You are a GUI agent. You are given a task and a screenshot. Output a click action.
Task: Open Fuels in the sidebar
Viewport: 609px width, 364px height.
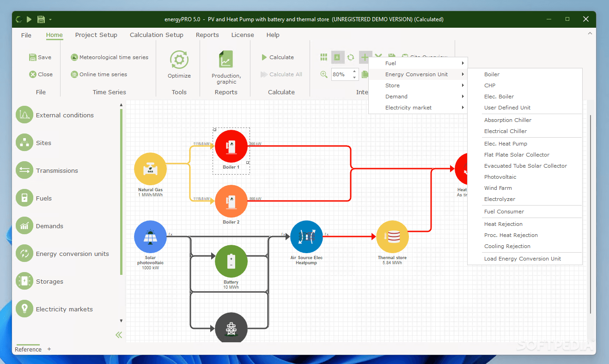[x=34, y=198]
